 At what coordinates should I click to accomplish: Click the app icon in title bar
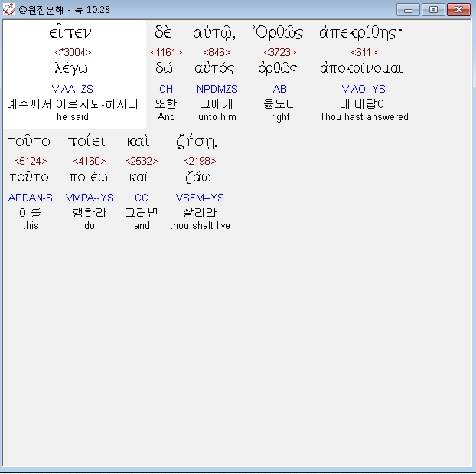[x=9, y=9]
